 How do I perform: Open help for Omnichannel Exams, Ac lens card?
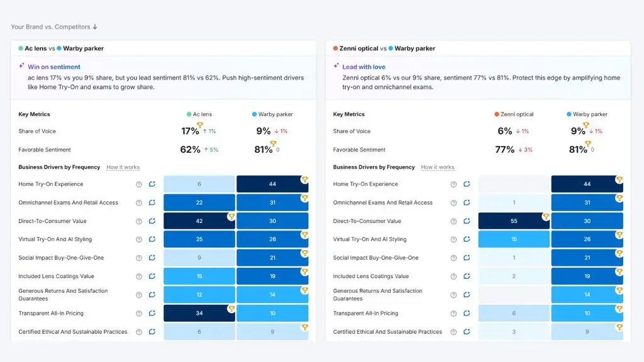pyautogui.click(x=139, y=203)
